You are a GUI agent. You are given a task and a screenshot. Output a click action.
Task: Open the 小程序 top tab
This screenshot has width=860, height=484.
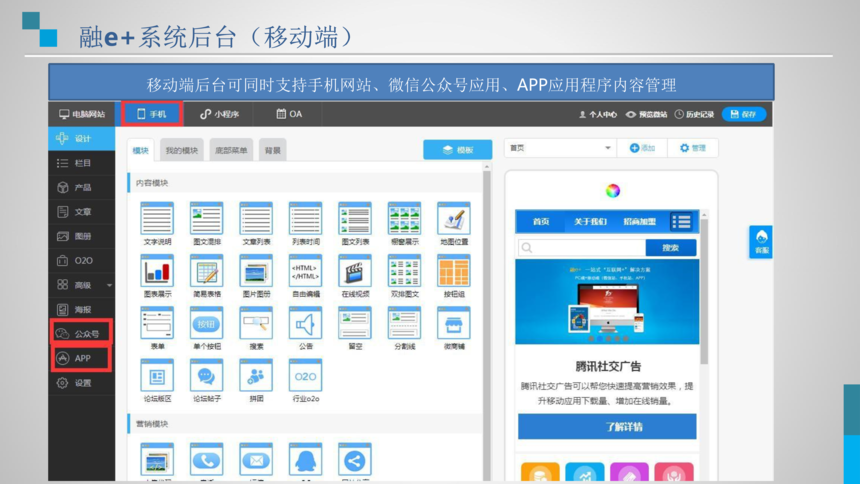(x=219, y=114)
